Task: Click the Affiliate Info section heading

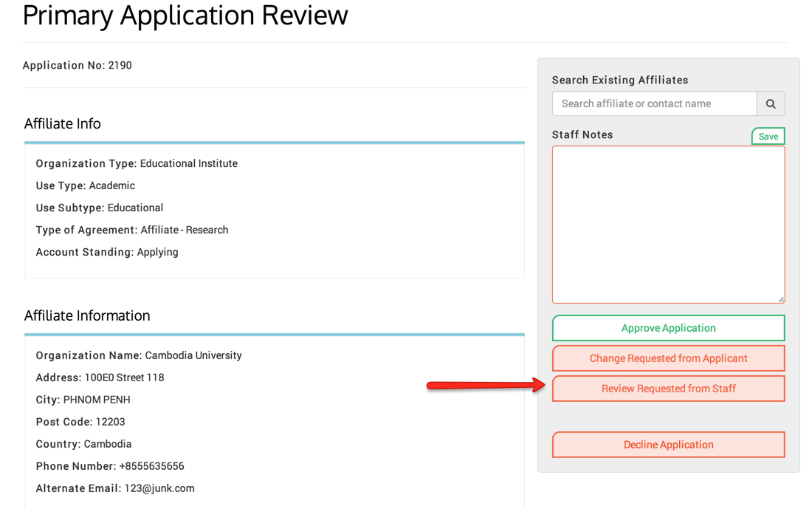Action: click(63, 124)
